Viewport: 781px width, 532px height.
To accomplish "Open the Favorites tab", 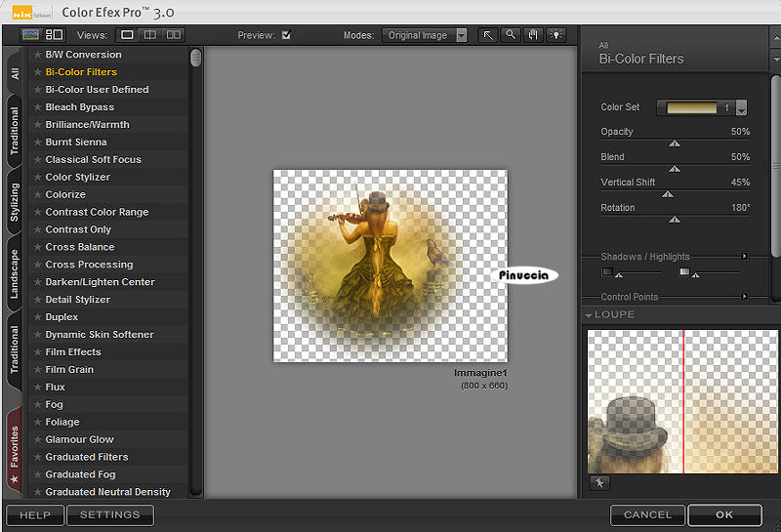I will pyautogui.click(x=14, y=450).
